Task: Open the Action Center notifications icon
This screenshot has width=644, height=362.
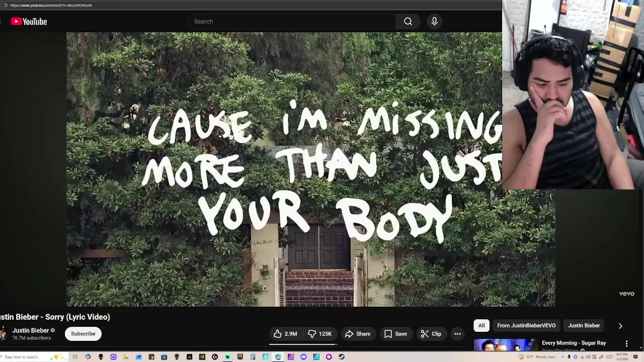Action: pos(635,357)
